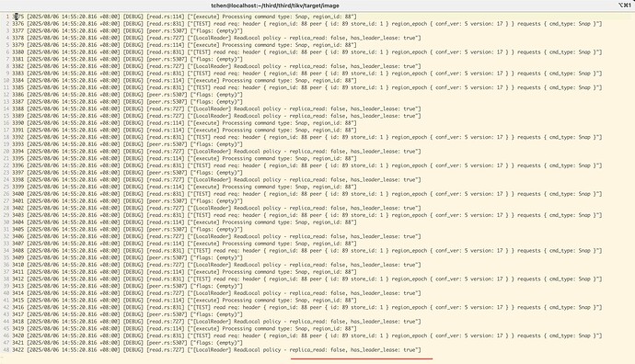Click editor line number 48 in gutter
This screenshot has width=635, height=364.
[x=6, y=350]
